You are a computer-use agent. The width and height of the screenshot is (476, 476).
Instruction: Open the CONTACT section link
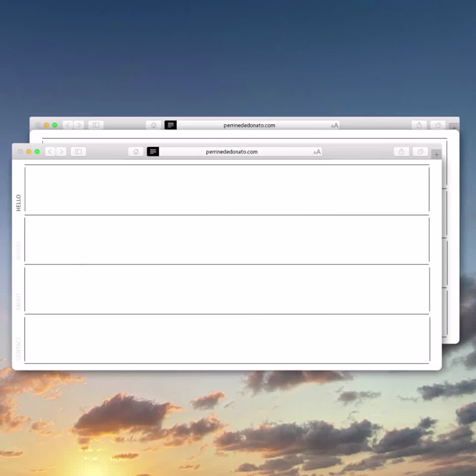coord(18,349)
